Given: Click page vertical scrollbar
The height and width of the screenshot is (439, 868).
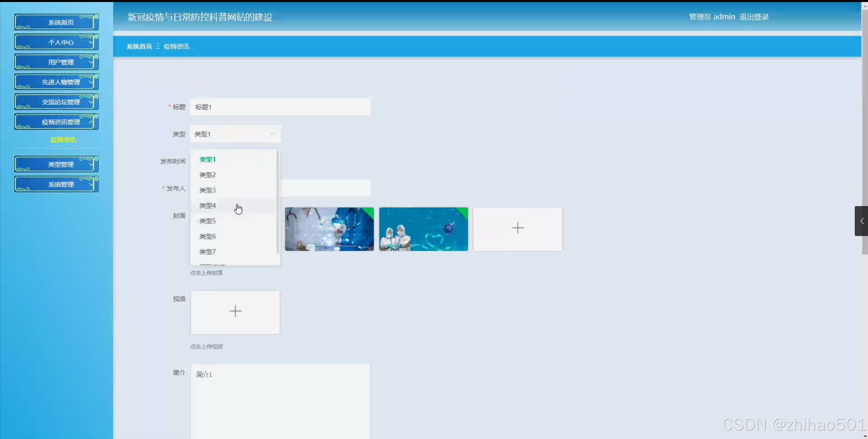Looking at the screenshot, I should [x=864, y=136].
